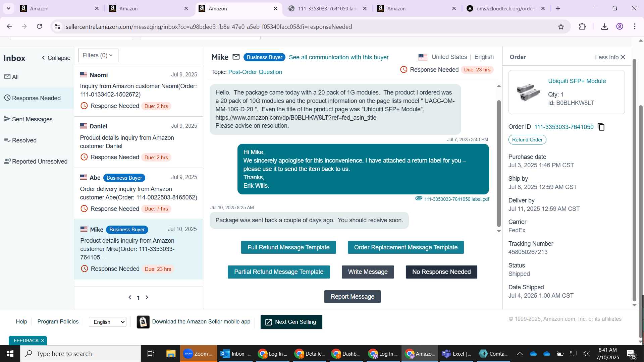This screenshot has height=362, width=644.
Task: Click the browser address bar URL
Action: tap(209, 27)
